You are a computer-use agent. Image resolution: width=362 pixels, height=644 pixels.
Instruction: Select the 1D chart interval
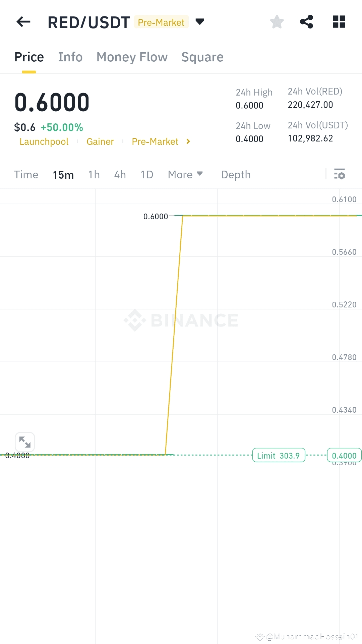click(147, 175)
